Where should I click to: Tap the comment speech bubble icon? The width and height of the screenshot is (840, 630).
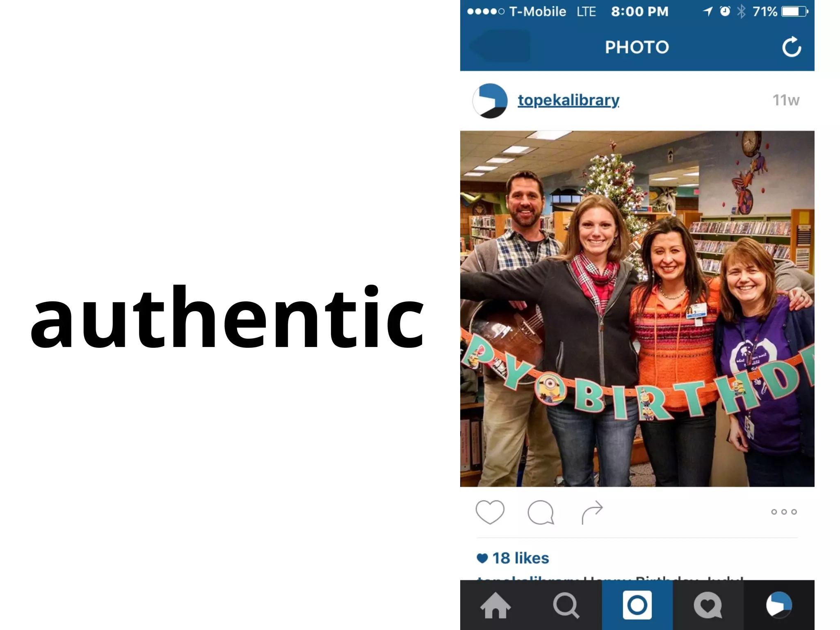coord(541,512)
